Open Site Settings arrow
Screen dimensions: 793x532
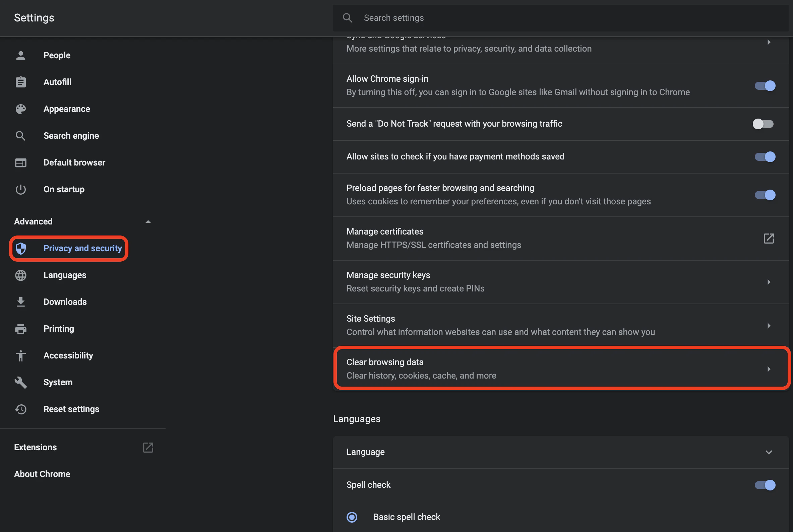tap(769, 326)
